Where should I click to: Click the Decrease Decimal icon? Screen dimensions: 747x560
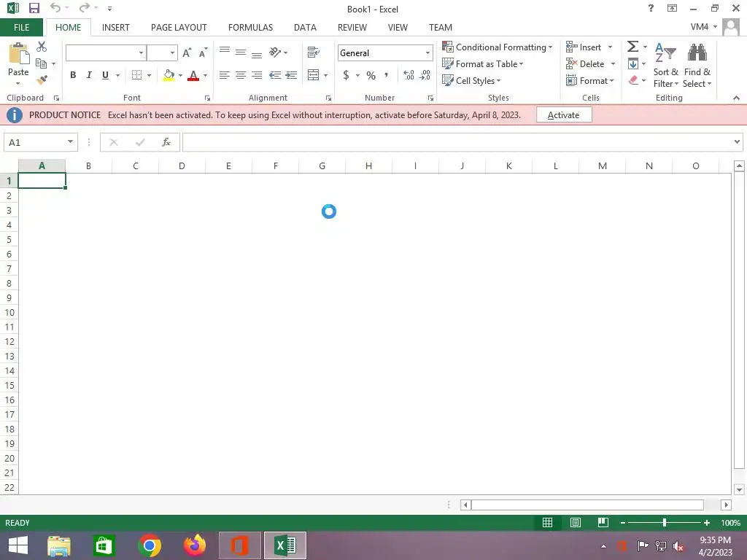(425, 75)
